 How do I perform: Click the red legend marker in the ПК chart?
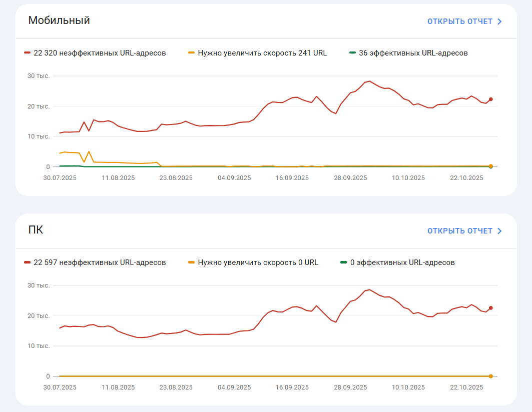pos(28,262)
